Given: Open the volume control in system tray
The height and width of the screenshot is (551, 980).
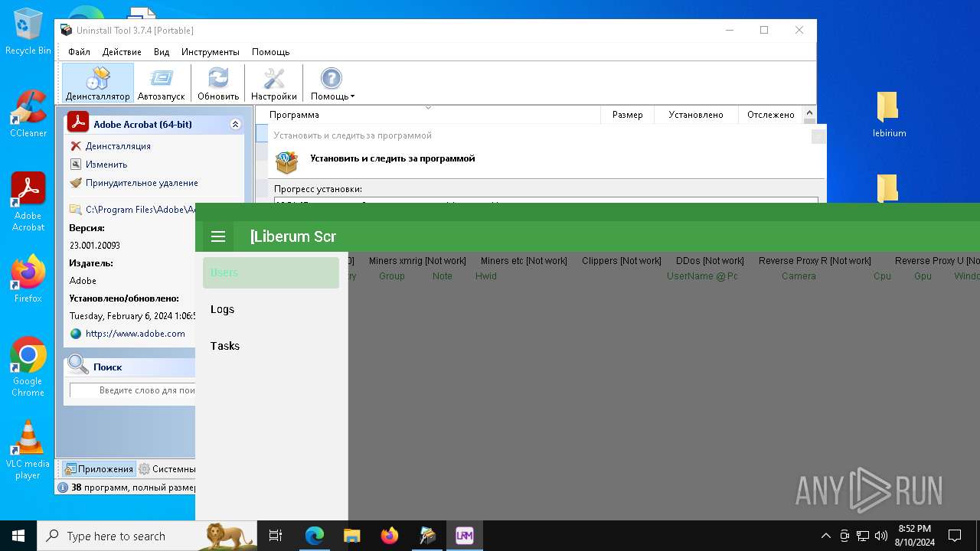Looking at the screenshot, I should click(x=881, y=536).
